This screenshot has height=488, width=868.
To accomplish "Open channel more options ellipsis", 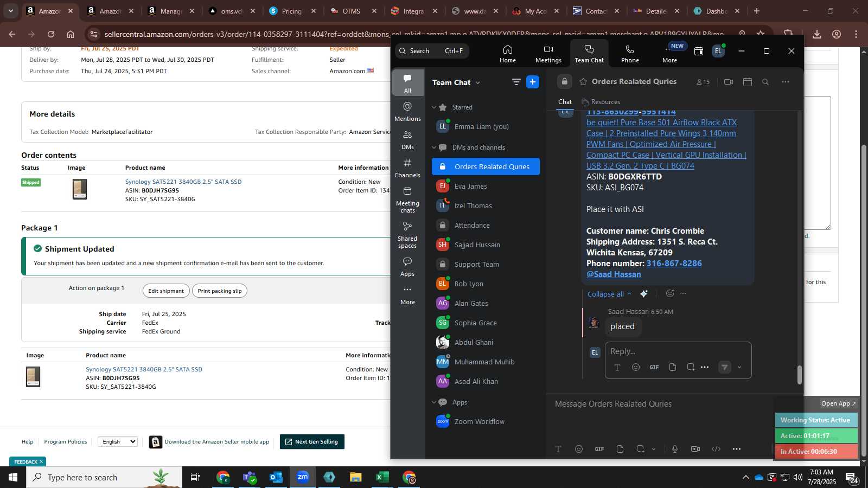I will [x=785, y=82].
